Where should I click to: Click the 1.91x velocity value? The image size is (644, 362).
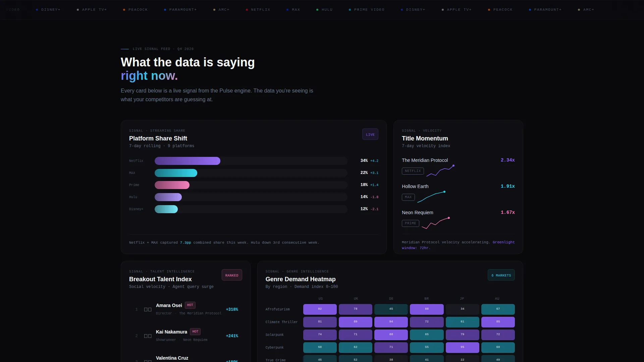tap(507, 186)
